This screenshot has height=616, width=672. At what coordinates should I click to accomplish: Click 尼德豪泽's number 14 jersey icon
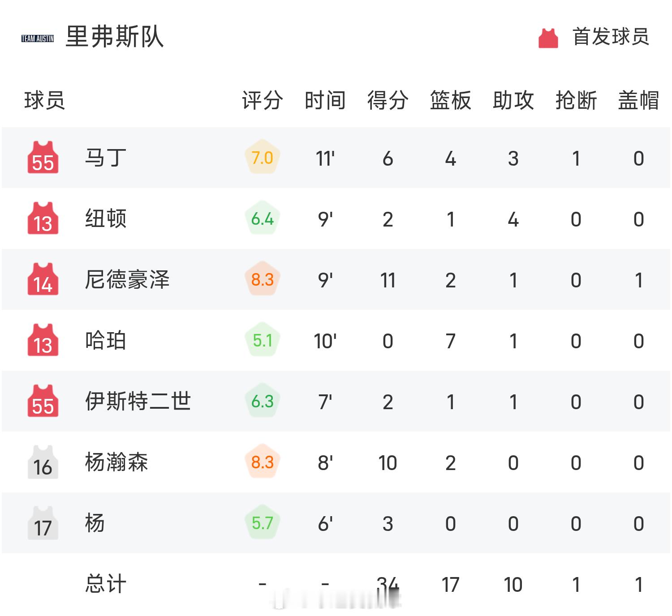tap(43, 279)
